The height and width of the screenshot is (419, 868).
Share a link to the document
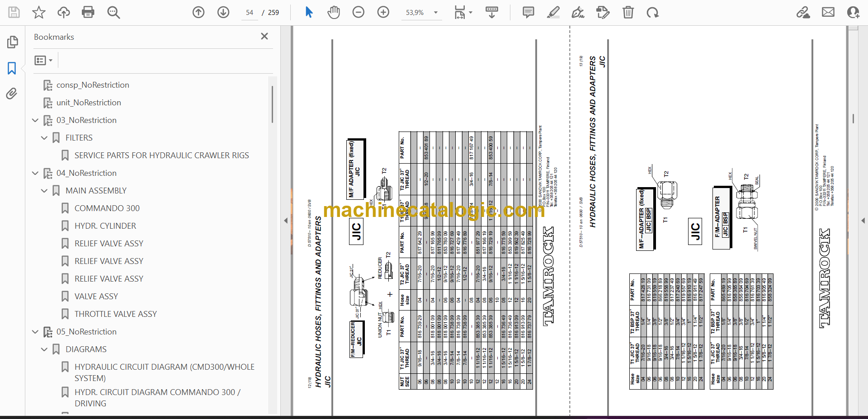(x=803, y=12)
